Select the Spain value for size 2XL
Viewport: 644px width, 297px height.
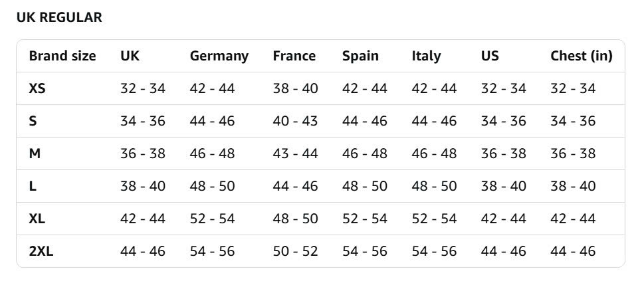pos(365,251)
